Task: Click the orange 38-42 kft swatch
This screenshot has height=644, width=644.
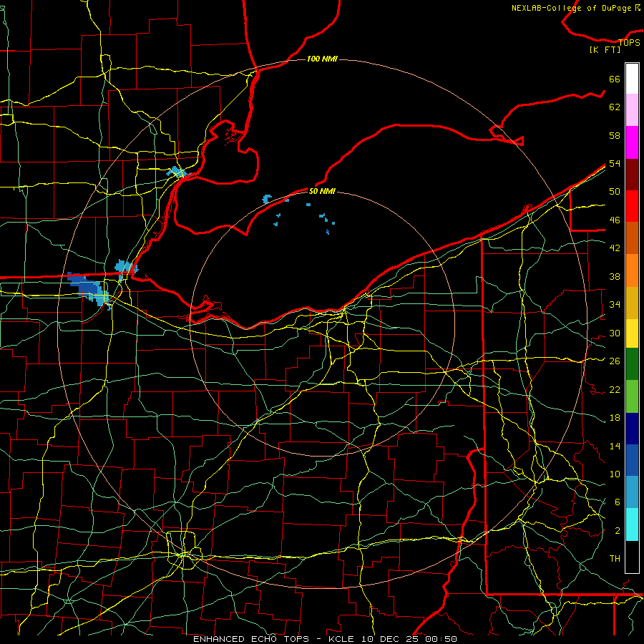Action: pos(632,270)
